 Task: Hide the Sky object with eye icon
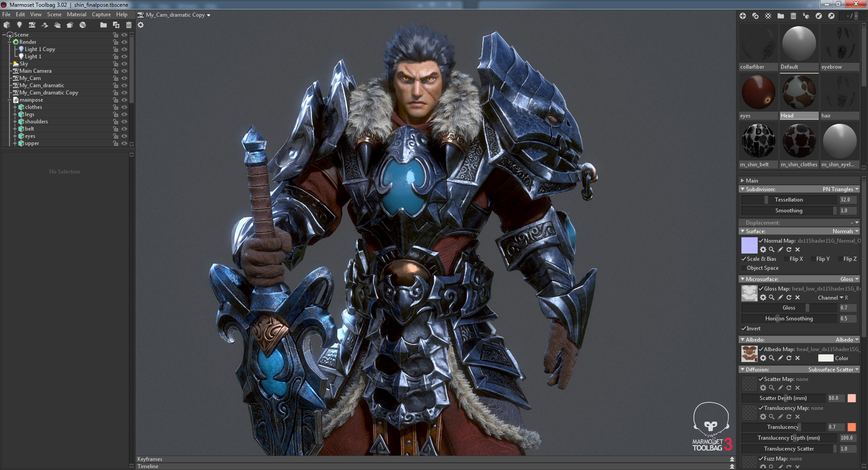coord(124,64)
